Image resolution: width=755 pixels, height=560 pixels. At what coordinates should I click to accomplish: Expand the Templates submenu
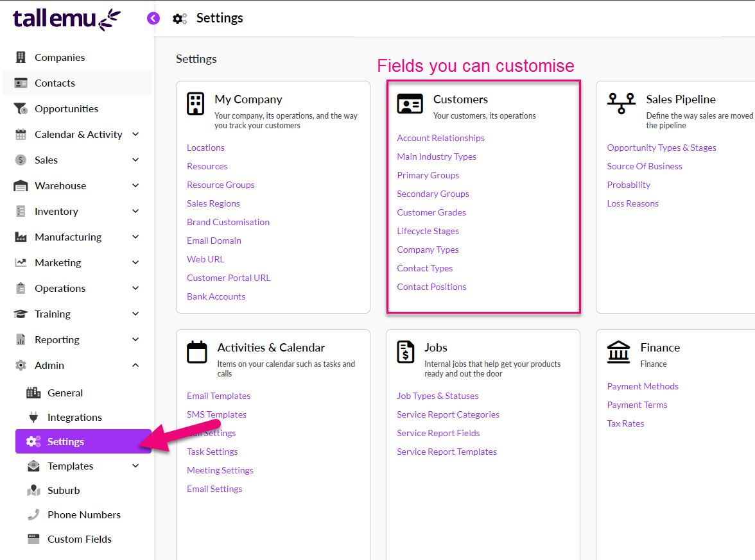135,466
